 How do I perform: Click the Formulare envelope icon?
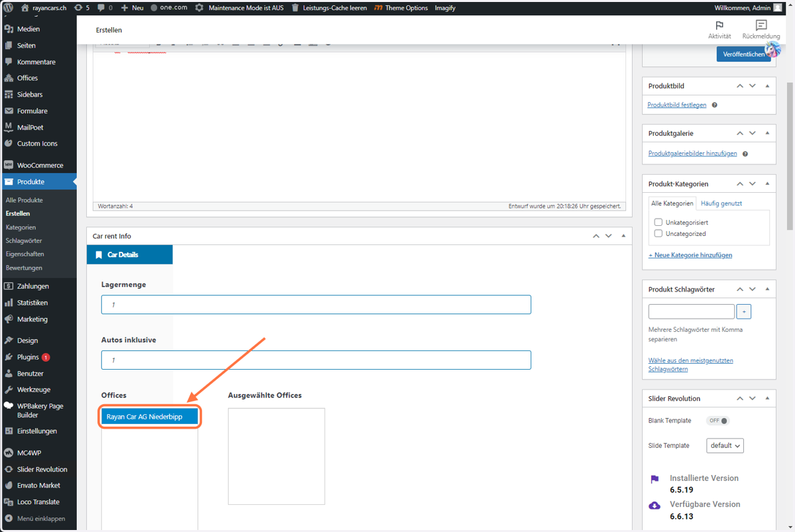coord(9,111)
